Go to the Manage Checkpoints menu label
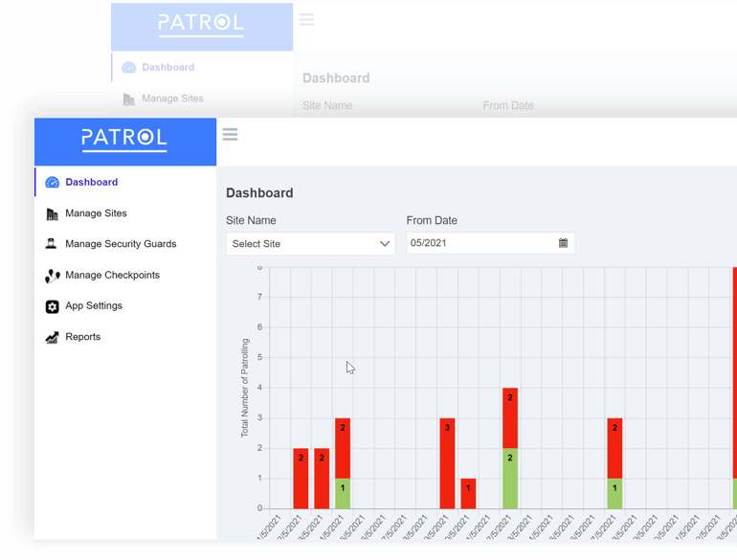Image resolution: width=737 pixels, height=560 pixels. point(112,275)
